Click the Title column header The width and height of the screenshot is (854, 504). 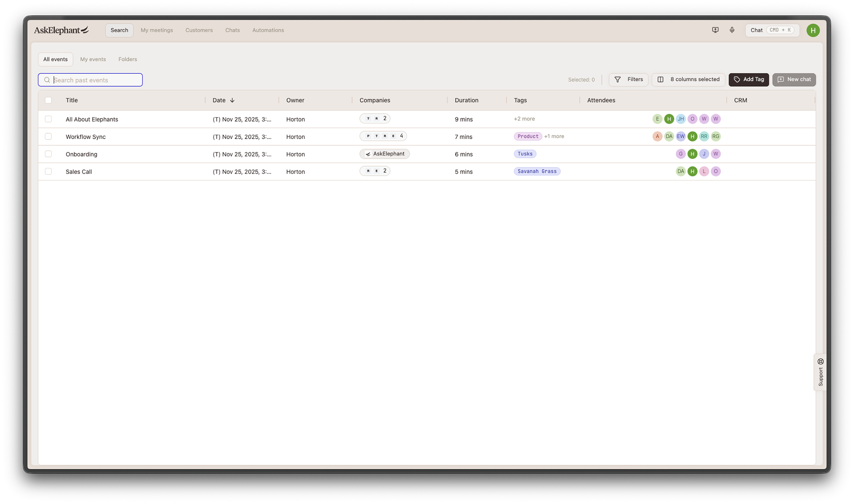(x=72, y=100)
